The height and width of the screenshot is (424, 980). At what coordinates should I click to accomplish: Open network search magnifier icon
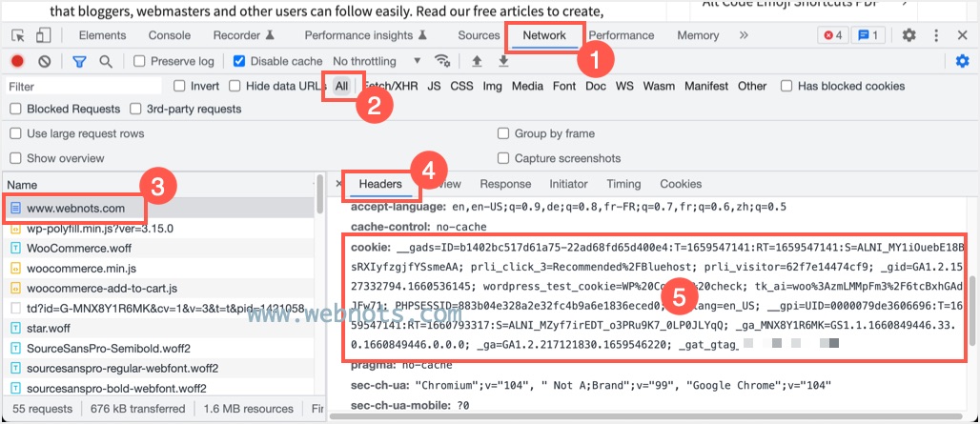pos(106,61)
